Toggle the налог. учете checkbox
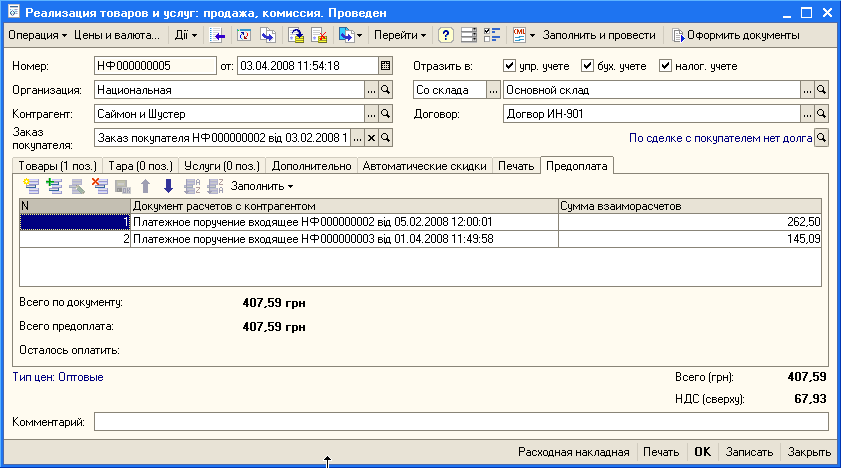 (x=665, y=66)
